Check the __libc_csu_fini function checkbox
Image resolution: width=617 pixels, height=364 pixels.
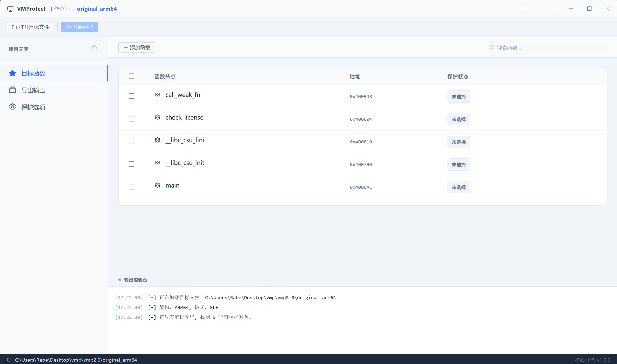[x=131, y=141]
